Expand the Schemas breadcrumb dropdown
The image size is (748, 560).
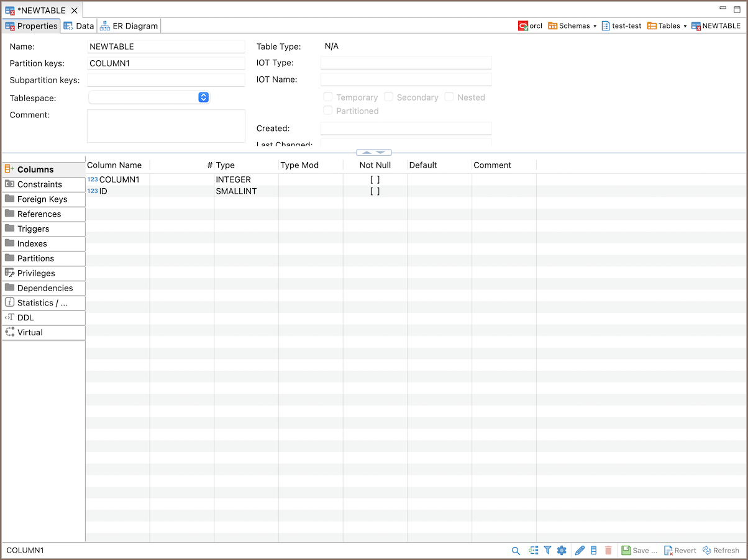[x=595, y=26]
